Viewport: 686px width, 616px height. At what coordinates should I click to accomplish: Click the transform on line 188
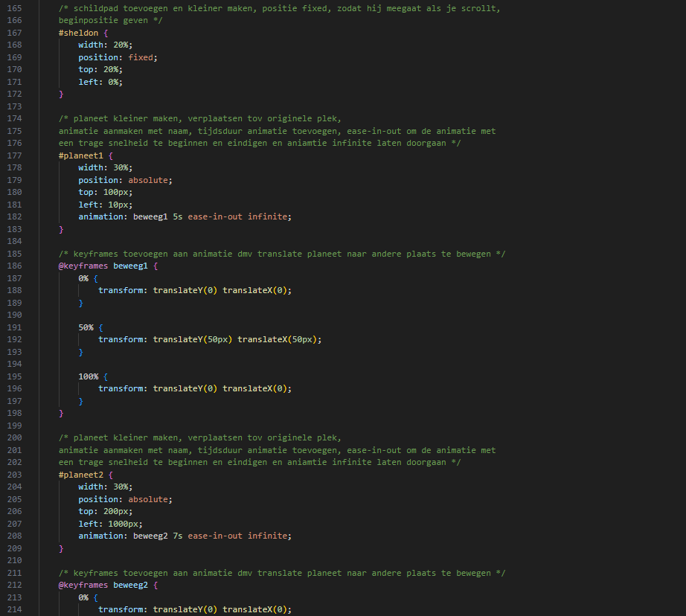coord(195,290)
